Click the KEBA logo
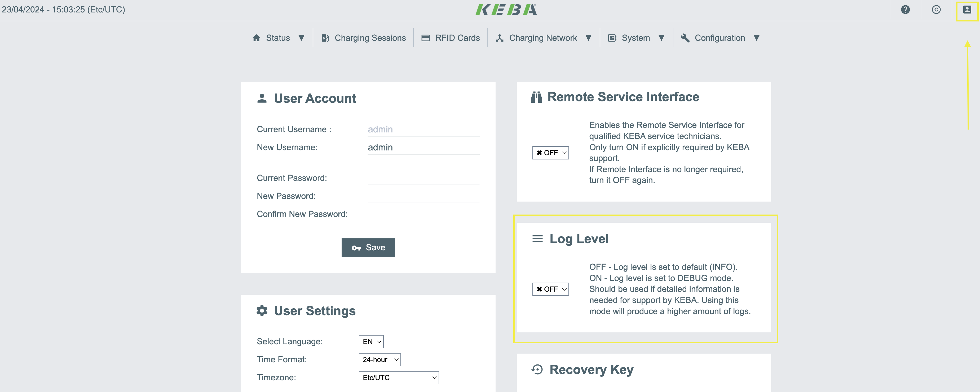980x392 pixels. [506, 10]
